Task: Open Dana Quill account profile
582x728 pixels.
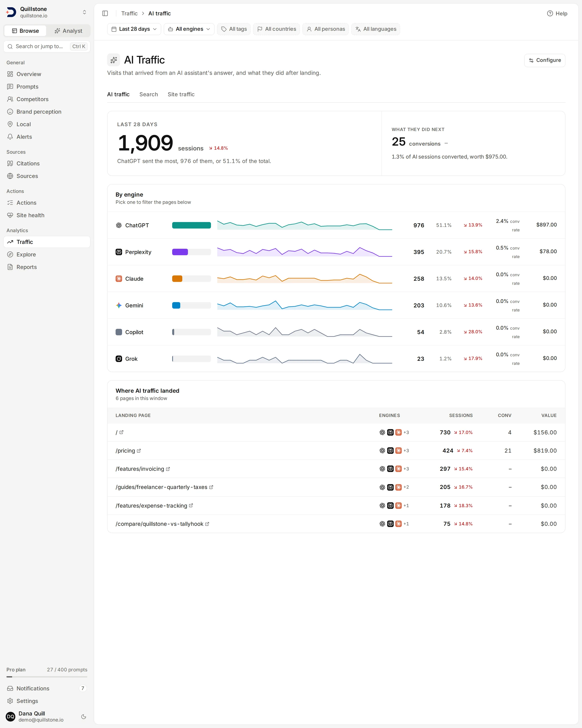Action: pyautogui.click(x=41, y=717)
